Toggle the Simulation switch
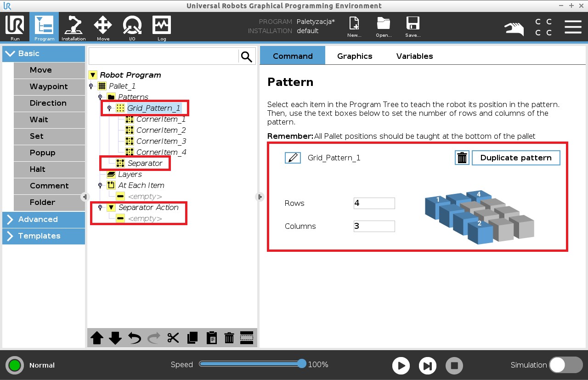 566,365
